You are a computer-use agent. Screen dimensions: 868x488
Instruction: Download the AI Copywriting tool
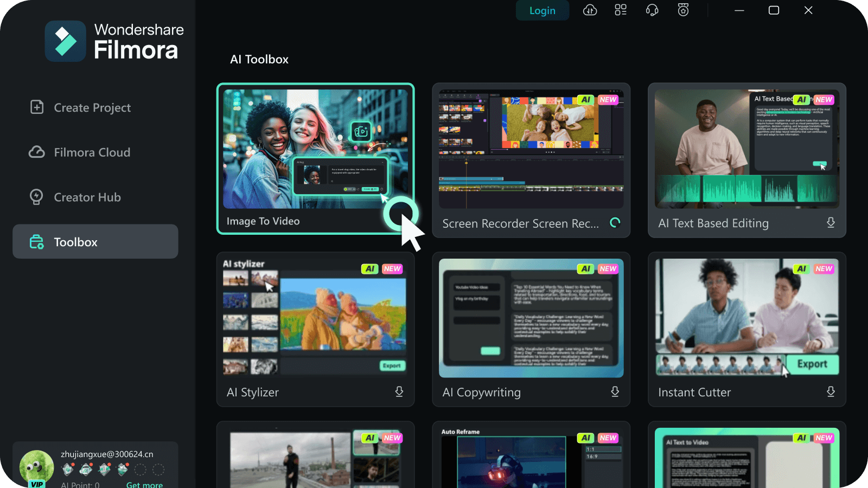click(x=615, y=391)
